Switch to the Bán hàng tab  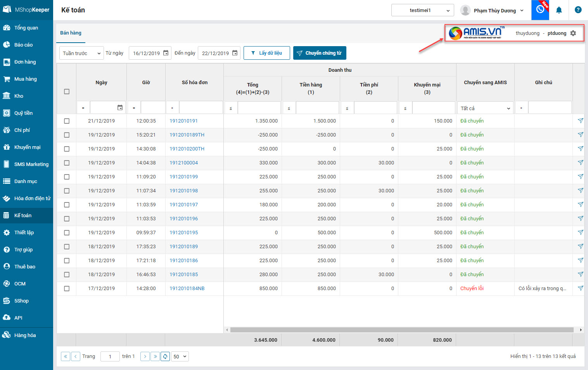pos(71,33)
